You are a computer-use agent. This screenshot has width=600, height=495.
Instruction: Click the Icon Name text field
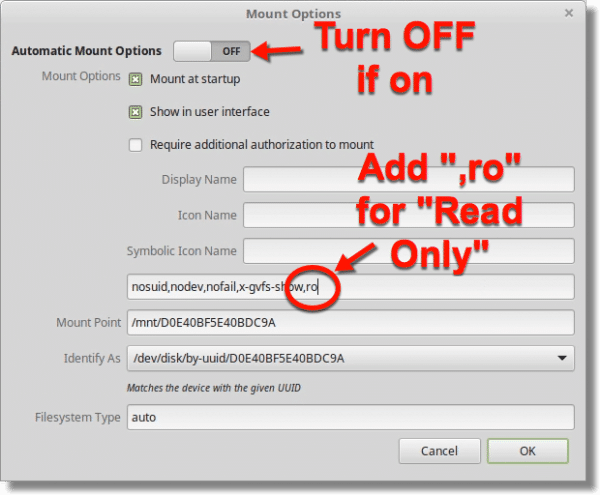click(409, 215)
